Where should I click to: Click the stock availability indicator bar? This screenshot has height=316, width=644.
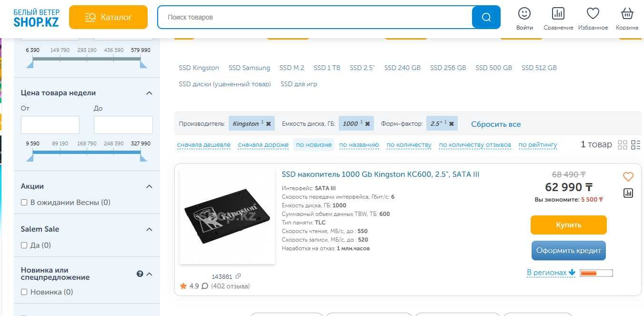point(596,273)
